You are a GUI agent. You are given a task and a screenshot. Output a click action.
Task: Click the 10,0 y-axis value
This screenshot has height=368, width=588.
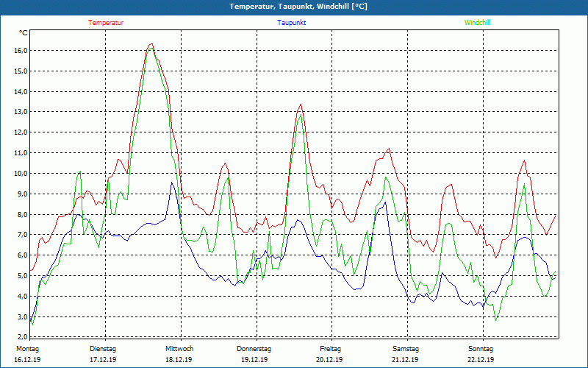(x=21, y=174)
